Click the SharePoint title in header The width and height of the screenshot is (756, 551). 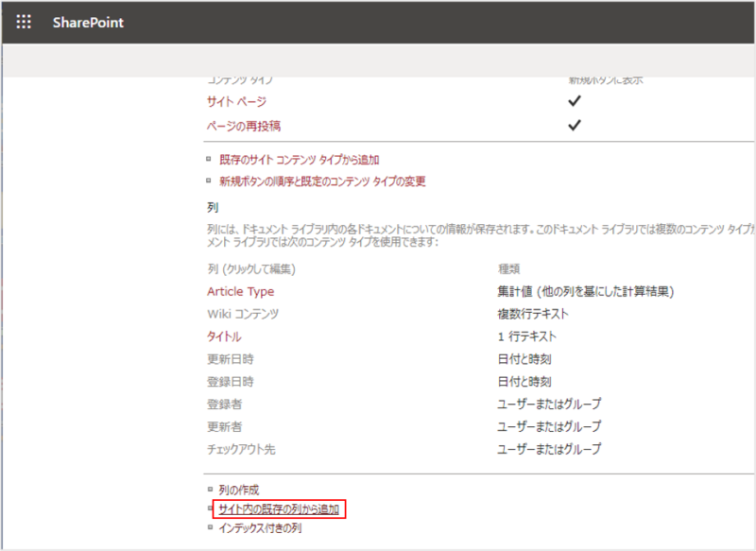(x=89, y=23)
